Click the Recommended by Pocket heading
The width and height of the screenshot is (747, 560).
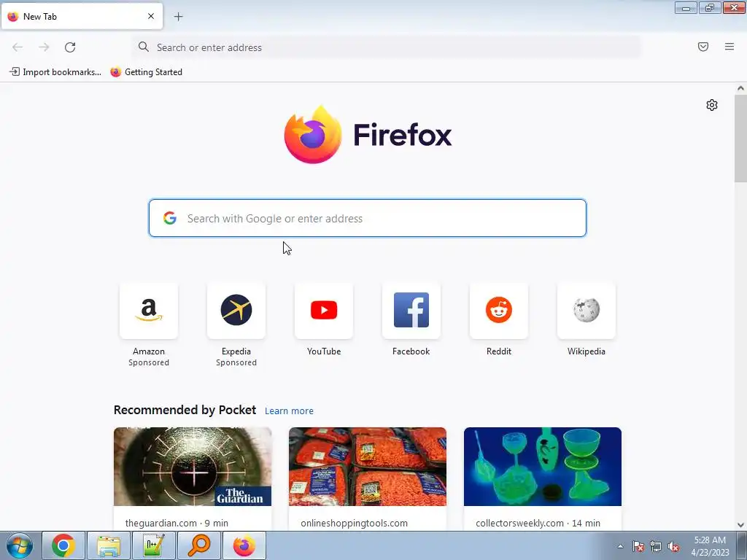tap(185, 410)
